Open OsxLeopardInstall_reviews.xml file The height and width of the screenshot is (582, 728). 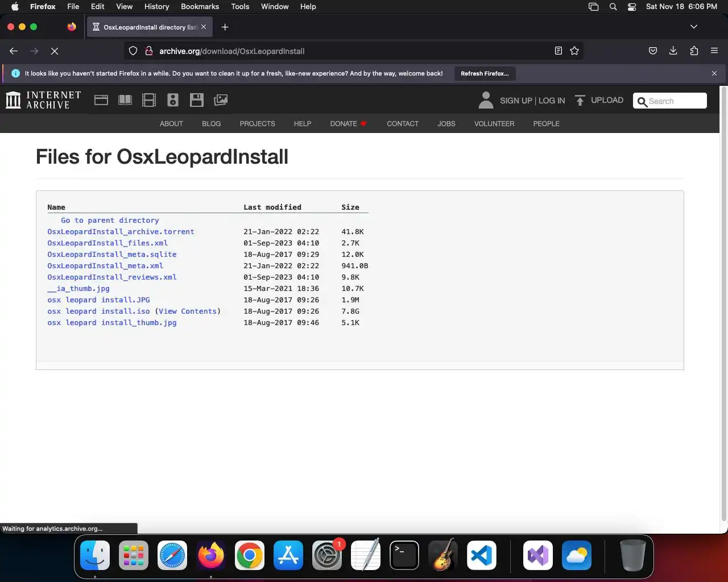click(x=112, y=277)
